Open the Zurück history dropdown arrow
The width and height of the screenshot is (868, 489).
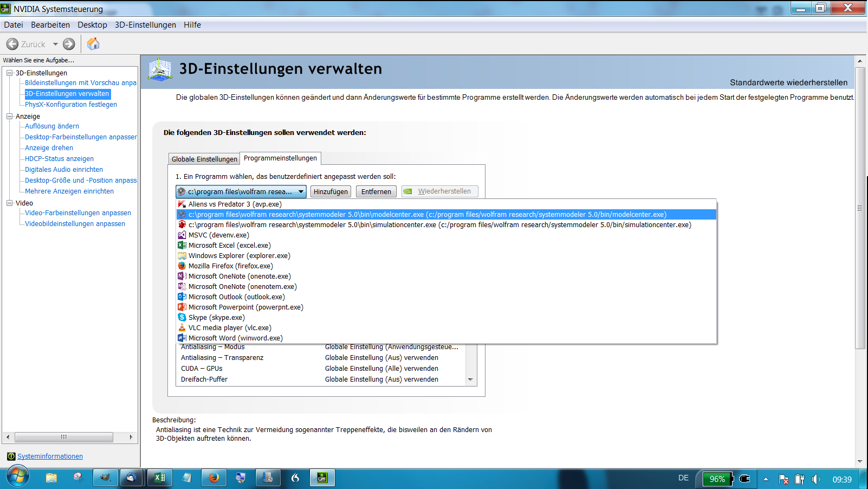coord(55,44)
